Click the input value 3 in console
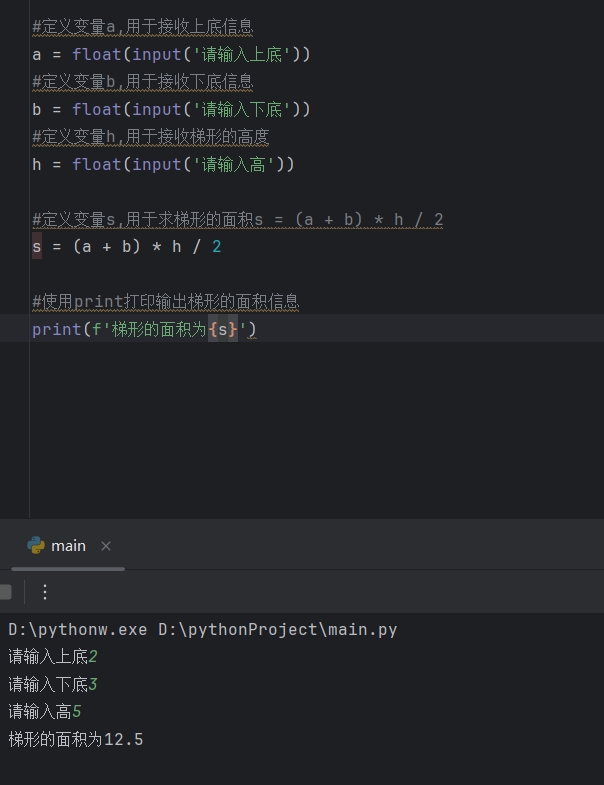The height and width of the screenshot is (785, 604). [x=93, y=684]
